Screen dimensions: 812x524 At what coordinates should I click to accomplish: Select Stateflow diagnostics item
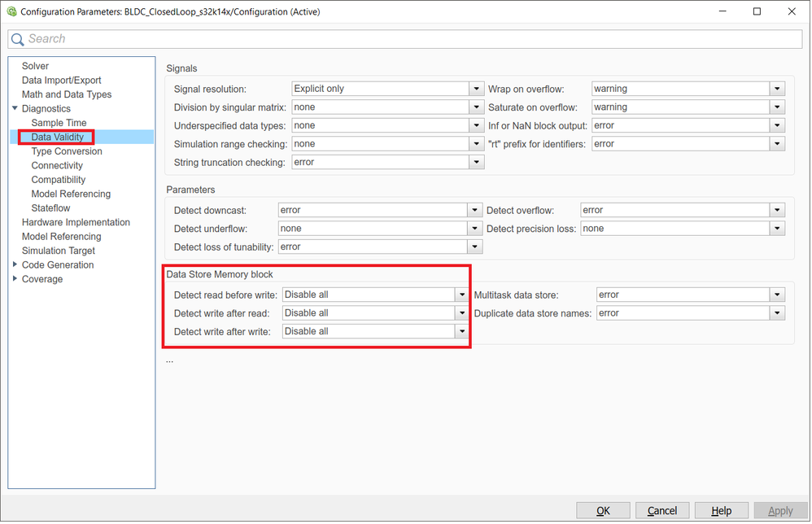[50, 208]
